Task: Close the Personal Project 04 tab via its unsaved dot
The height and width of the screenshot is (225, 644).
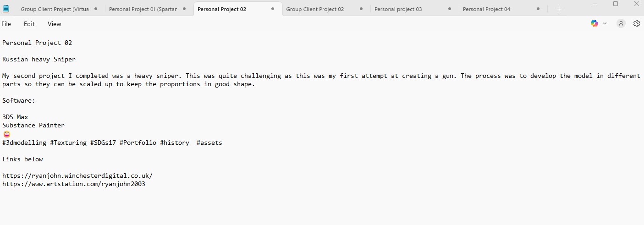Action: pos(538,9)
